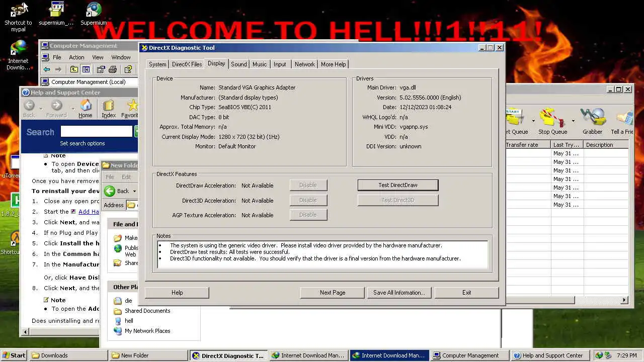
Task: Click the Exit button
Action: tap(466, 293)
